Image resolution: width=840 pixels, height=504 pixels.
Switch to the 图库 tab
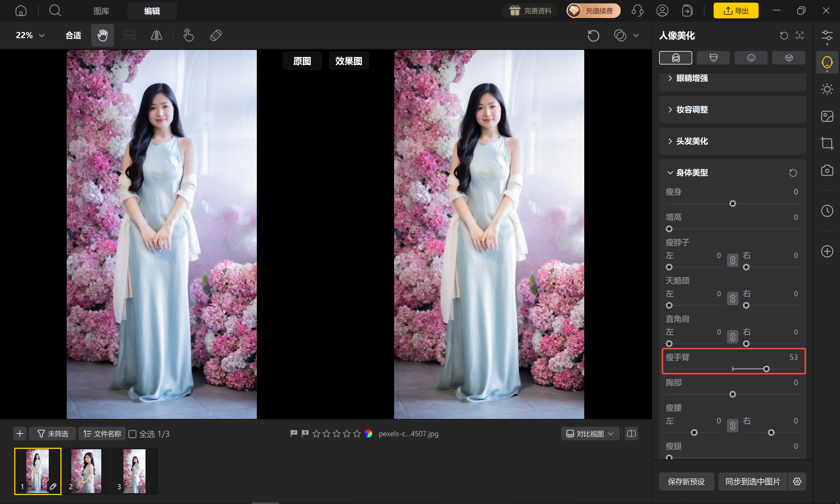pos(101,11)
